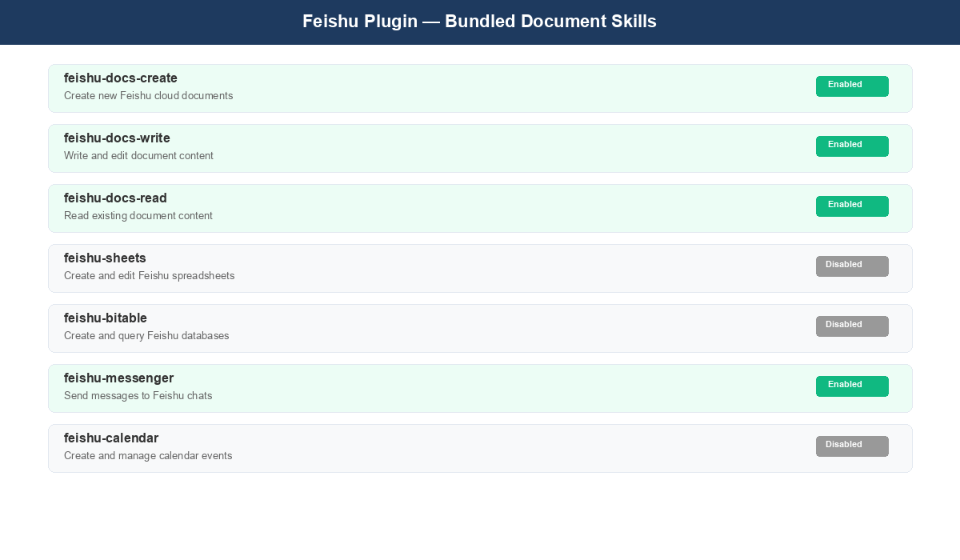Image resolution: width=960 pixels, height=560 pixels.
Task: Click 'Create and edit Feishu spreadsheets' description
Action: point(150,276)
